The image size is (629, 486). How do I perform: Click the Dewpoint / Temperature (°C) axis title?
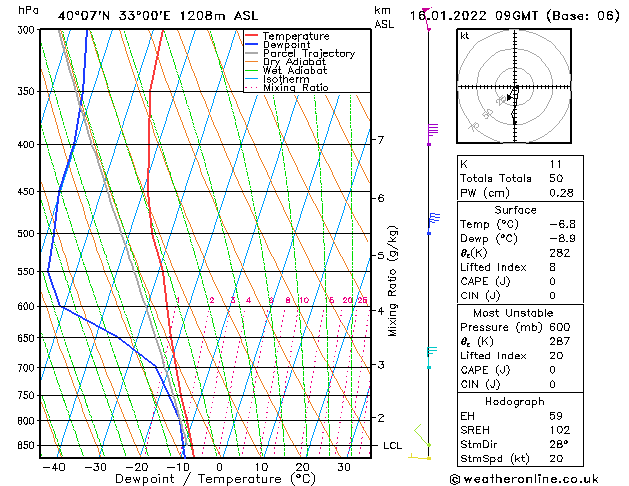click(215, 479)
